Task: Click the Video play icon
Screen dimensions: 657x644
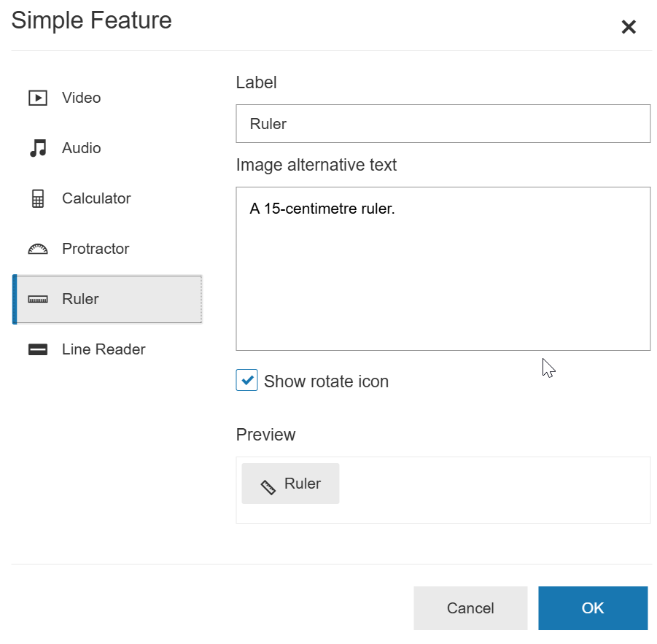Action: click(38, 98)
